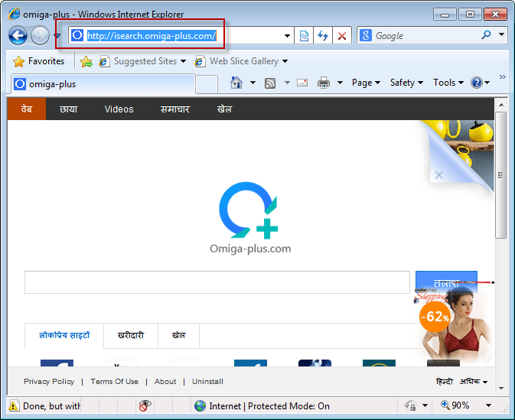Select the खेल top navigation tab
This screenshot has width=515, height=420.
click(x=225, y=109)
